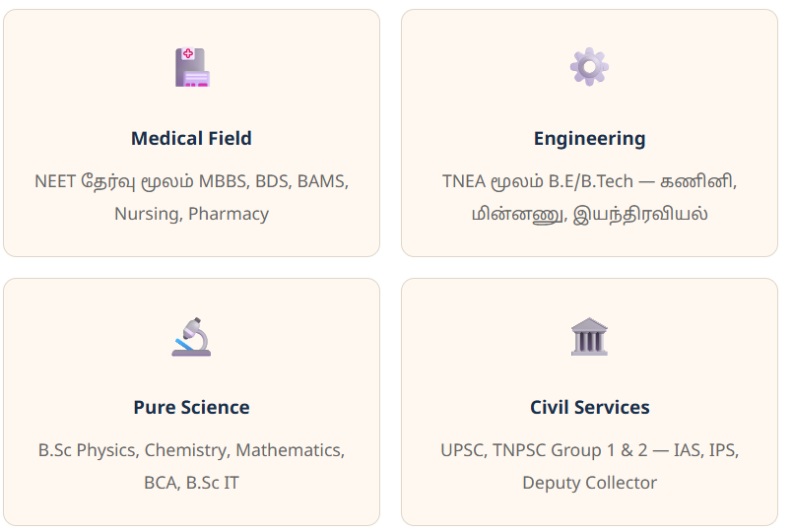Click the 'Deputy Collector' text line
The image size is (793, 532).
coord(589,483)
